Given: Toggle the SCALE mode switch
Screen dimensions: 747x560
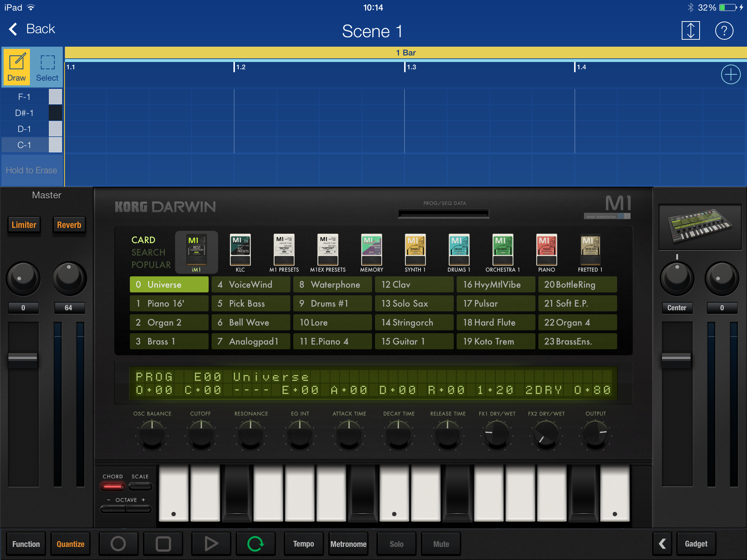Looking at the screenshot, I should (x=140, y=486).
